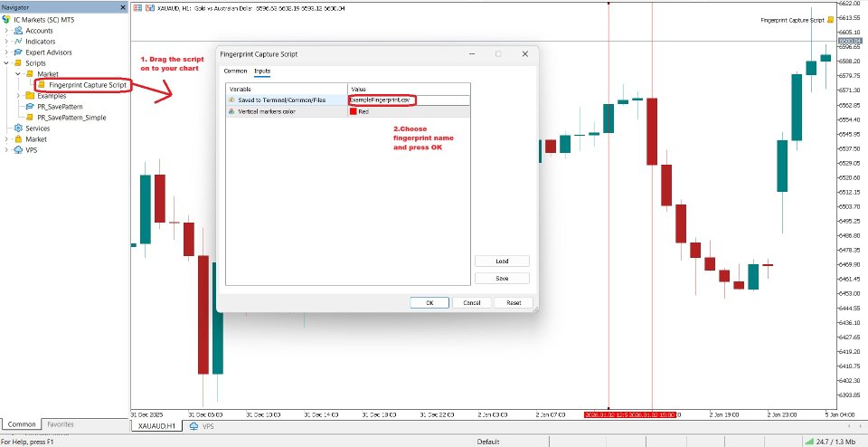Collapse the Scripts node

coord(6,63)
